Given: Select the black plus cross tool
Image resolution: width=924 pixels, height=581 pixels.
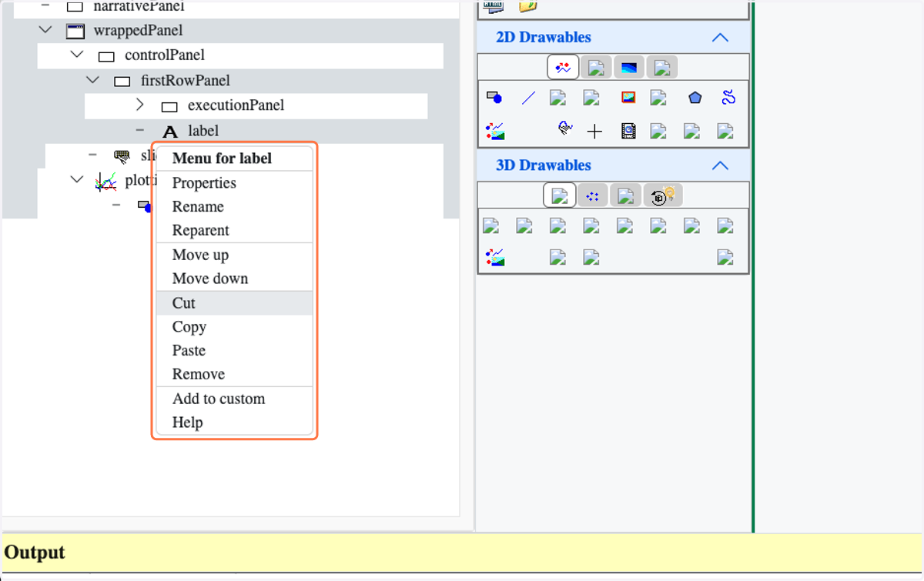Looking at the screenshot, I should [594, 132].
